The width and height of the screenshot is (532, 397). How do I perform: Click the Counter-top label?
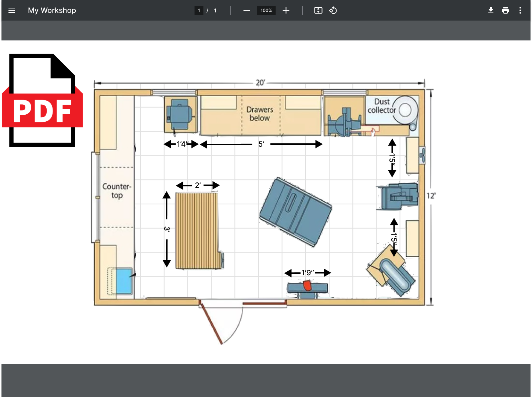[117, 191]
